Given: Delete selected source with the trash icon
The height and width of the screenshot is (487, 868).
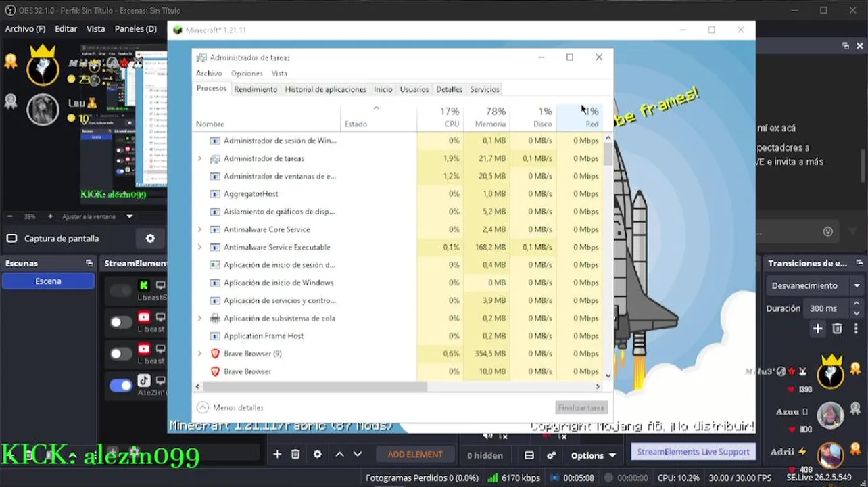Looking at the screenshot, I should pyautogui.click(x=295, y=455).
